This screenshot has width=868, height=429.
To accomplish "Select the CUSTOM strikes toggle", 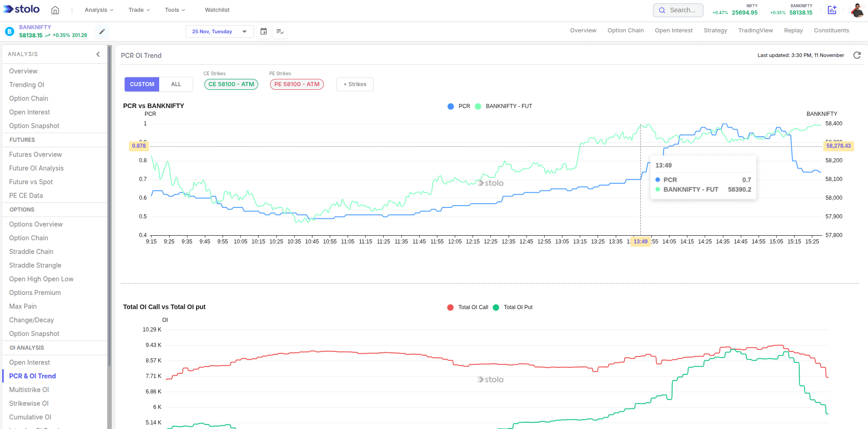I will (x=142, y=84).
